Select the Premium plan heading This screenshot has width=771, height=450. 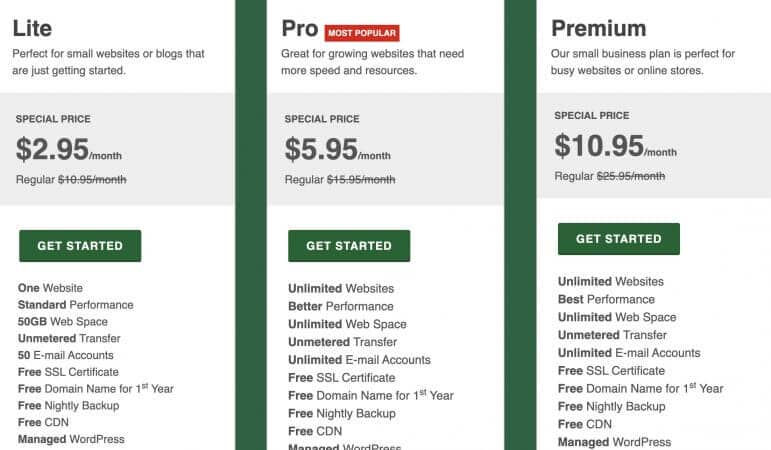tap(598, 28)
